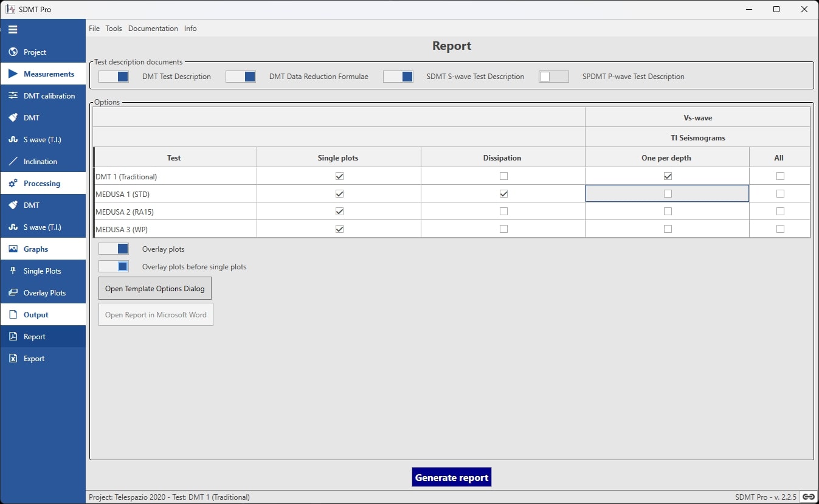The width and height of the screenshot is (819, 504).
Task: Open Overlay Plots sidebar page
Action: [43, 293]
